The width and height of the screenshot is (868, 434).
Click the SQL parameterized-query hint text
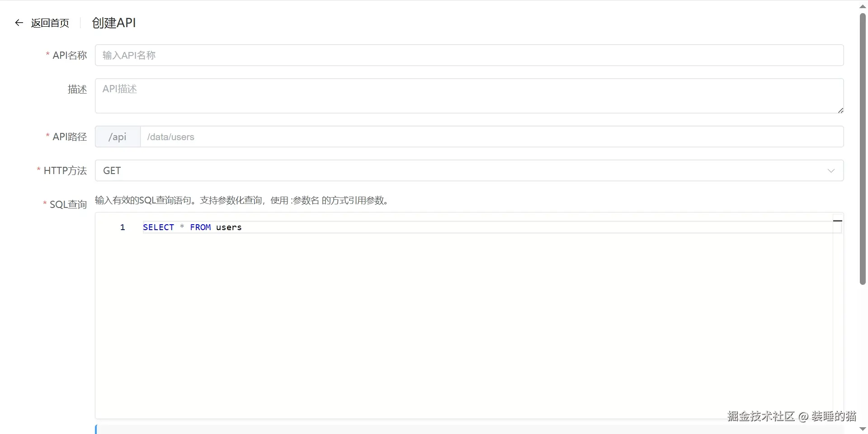pyautogui.click(x=241, y=200)
